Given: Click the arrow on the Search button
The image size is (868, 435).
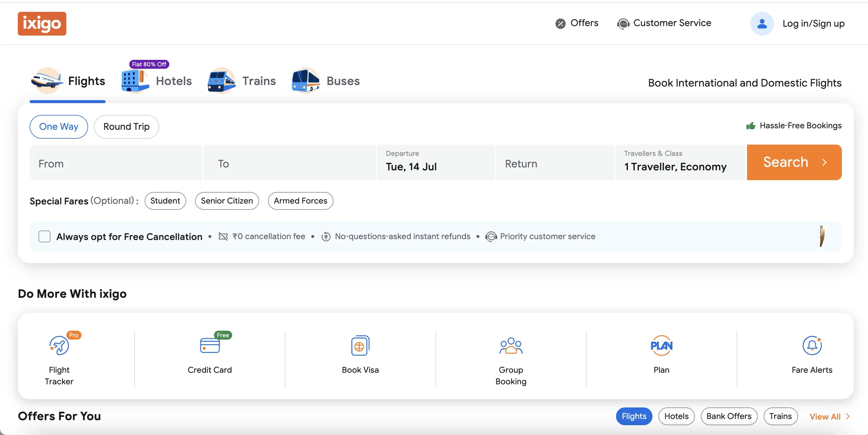Looking at the screenshot, I should (x=824, y=162).
